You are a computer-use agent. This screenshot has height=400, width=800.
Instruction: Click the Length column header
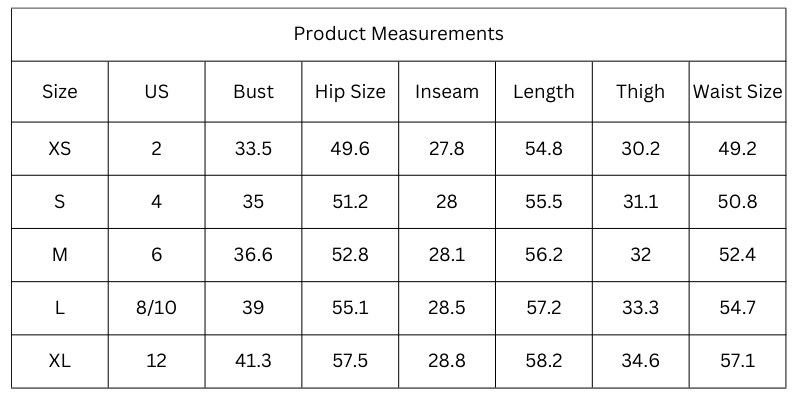coord(544,92)
